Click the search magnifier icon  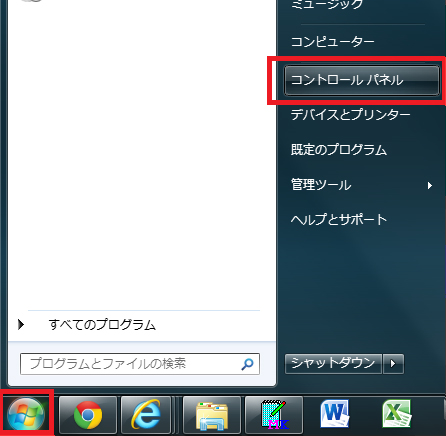pyautogui.click(x=247, y=364)
